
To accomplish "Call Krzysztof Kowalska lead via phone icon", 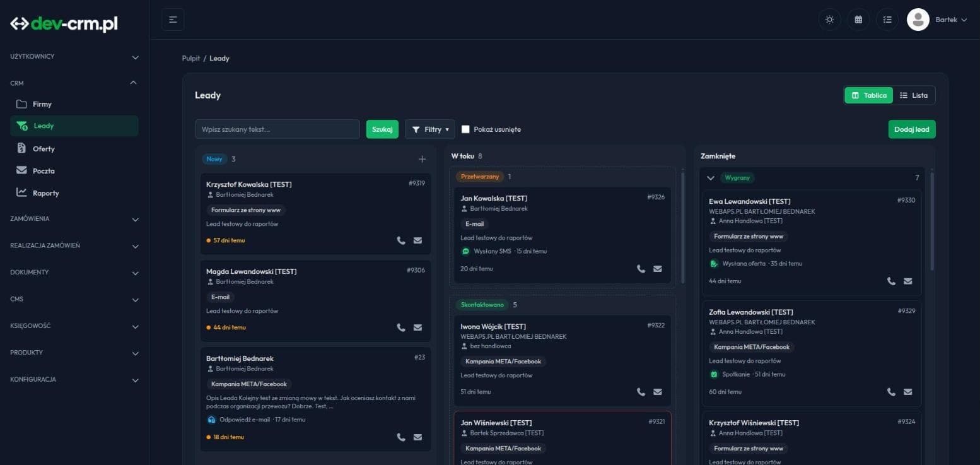I will [x=401, y=240].
